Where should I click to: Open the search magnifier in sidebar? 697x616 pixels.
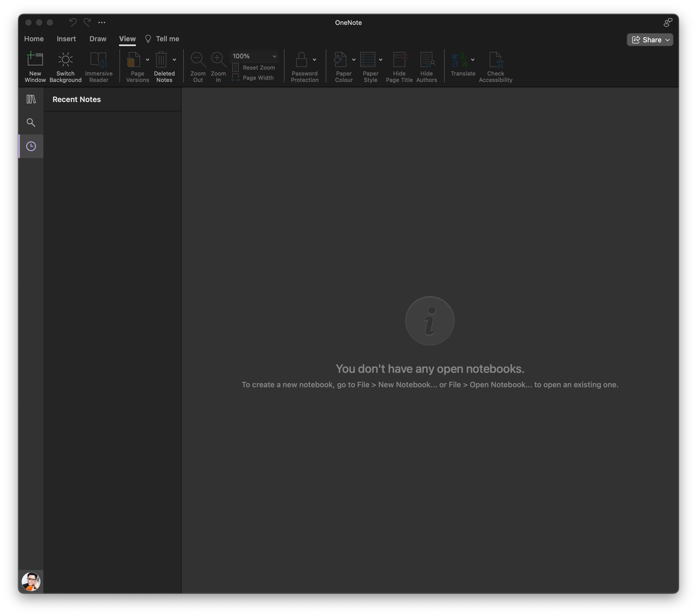(31, 123)
